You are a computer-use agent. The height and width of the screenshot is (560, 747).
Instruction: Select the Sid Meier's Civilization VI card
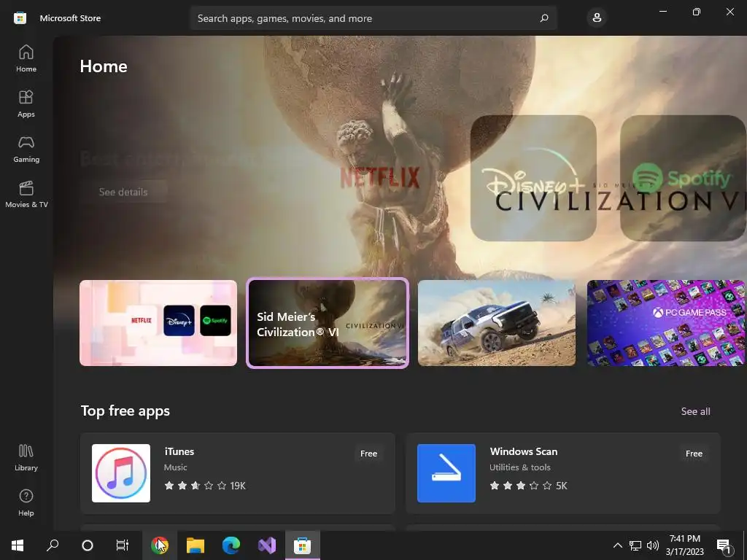pos(328,323)
